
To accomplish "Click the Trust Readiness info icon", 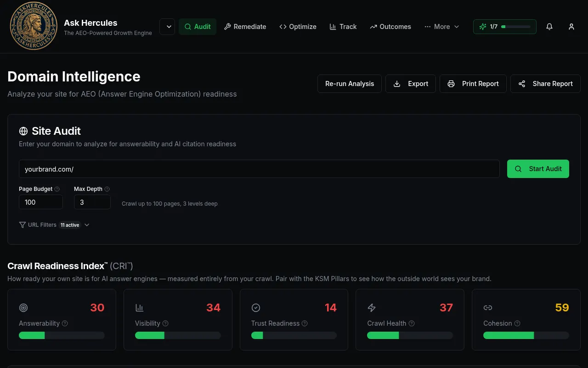I will pyautogui.click(x=305, y=323).
